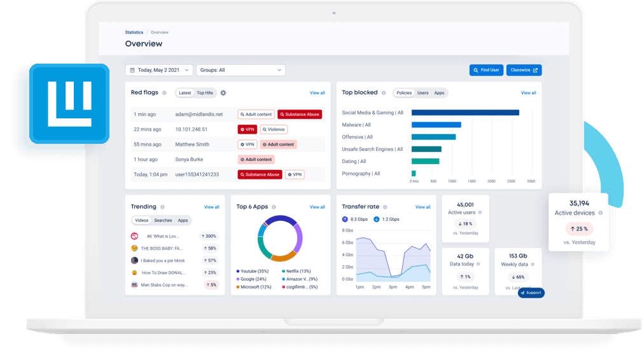644x350 pixels.
Task: Go to Statistics breadcrumb link
Action: pyautogui.click(x=134, y=32)
